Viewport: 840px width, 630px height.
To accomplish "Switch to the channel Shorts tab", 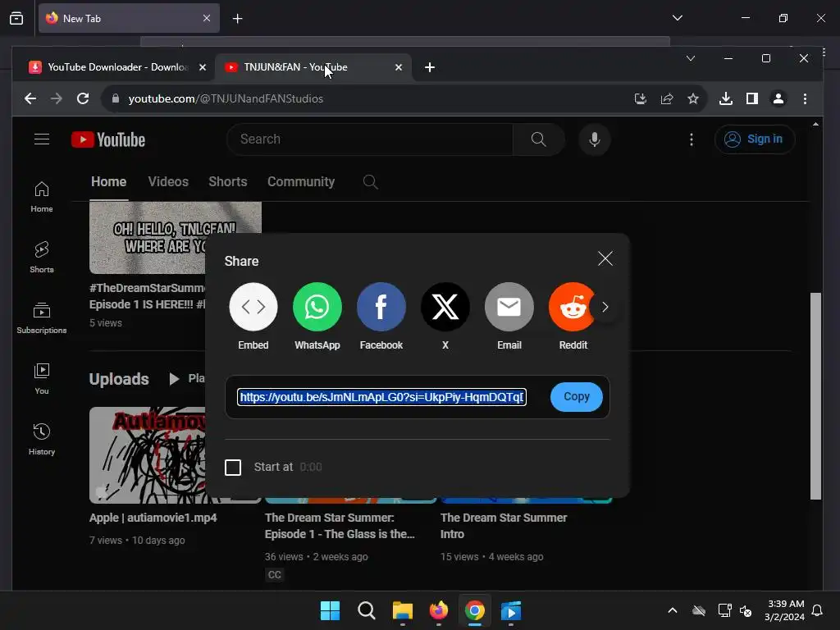I will click(x=228, y=181).
